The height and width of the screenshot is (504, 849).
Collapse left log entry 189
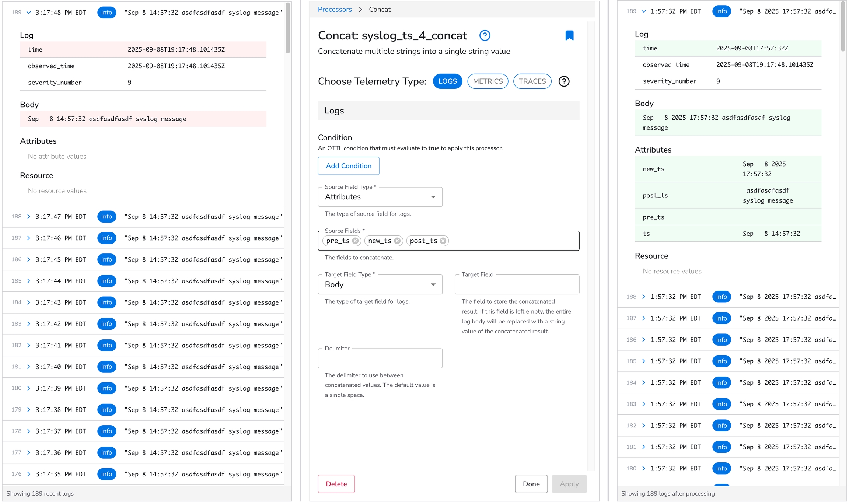(29, 13)
